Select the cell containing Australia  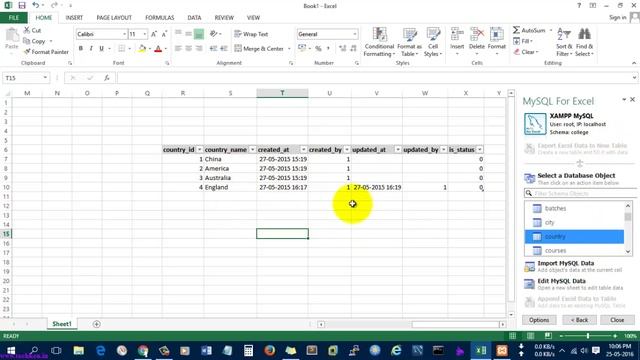[x=230, y=178]
